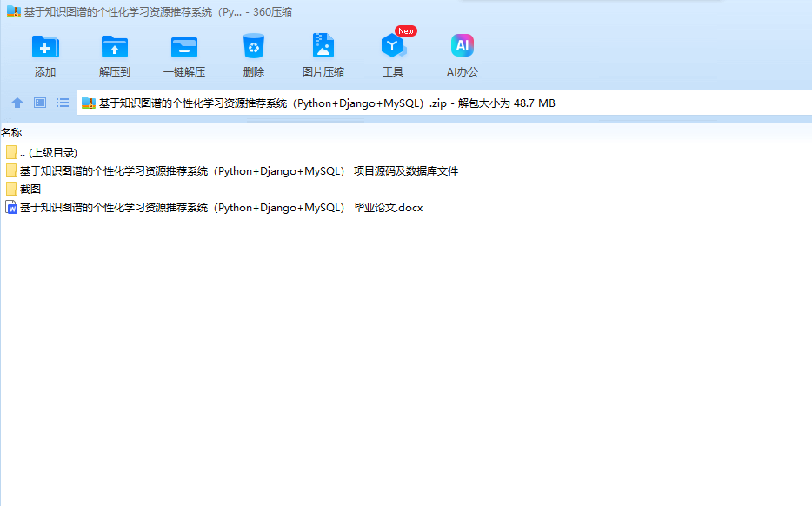Click the zip archive icon in the path bar
This screenshot has height=506, width=812.
[89, 103]
